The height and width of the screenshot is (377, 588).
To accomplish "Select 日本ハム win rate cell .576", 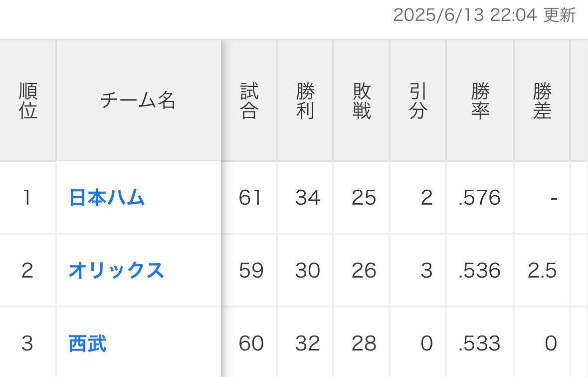I will tap(480, 198).
